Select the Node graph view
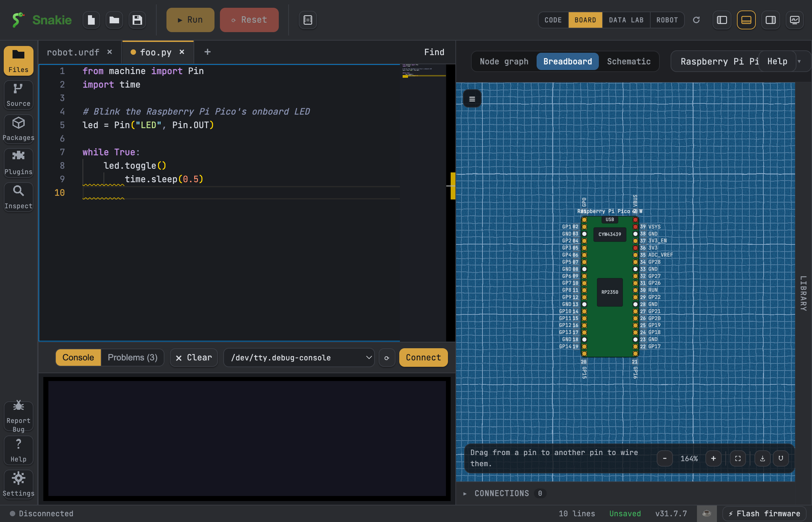 coord(504,61)
